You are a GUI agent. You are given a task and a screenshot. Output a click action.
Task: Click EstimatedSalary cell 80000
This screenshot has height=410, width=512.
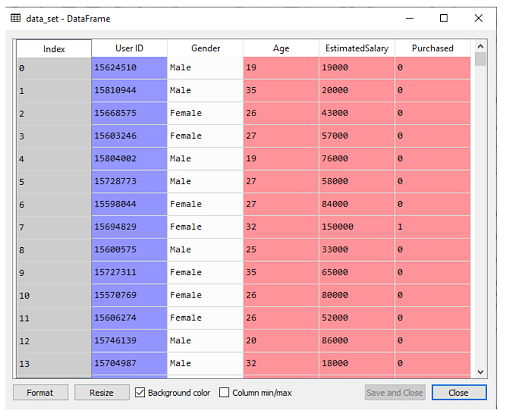357,295
